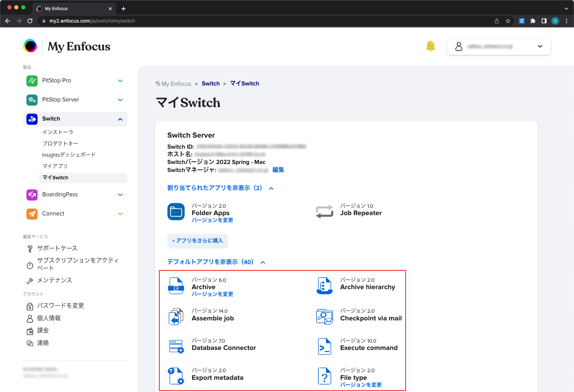Expand the BoardingPass menu chevron
This screenshot has width=574, height=392.
click(120, 195)
